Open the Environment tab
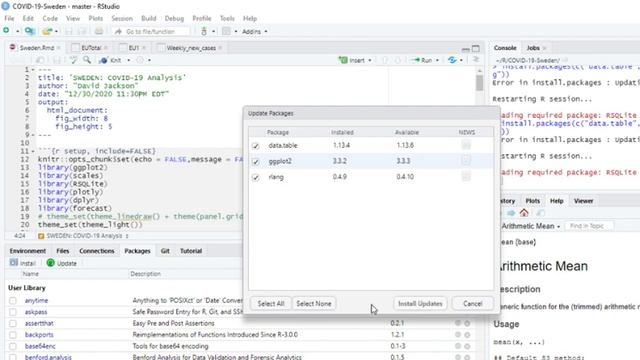The image size is (640, 360). point(28,251)
